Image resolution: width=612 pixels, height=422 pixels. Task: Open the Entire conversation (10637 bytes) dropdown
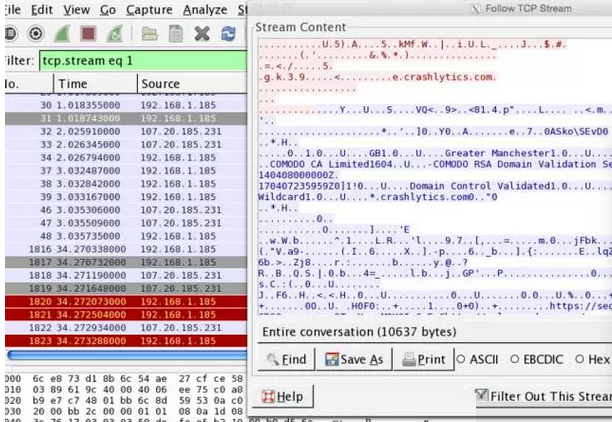(435, 332)
